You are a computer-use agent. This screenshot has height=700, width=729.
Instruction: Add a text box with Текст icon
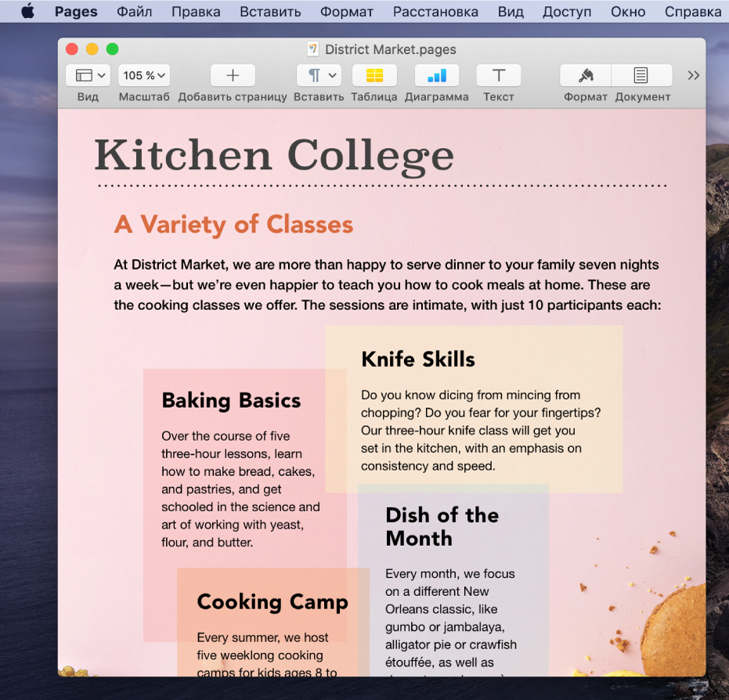tap(498, 75)
